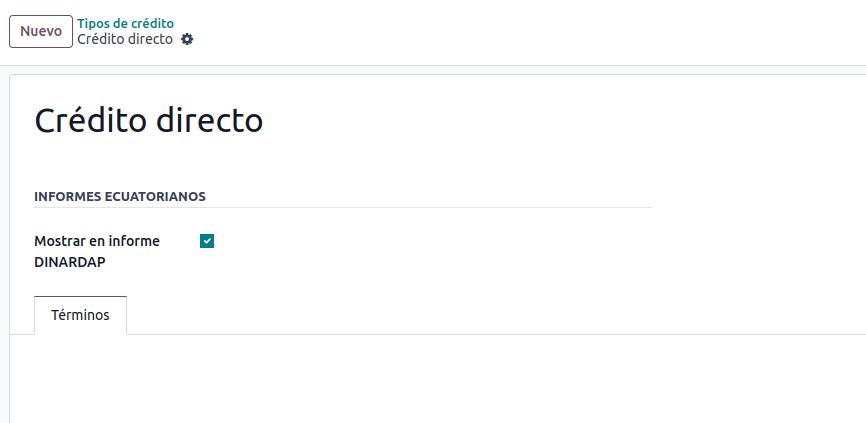Click the teal checked box under Informes Ecuatorianos
866x423 pixels.
(x=207, y=241)
